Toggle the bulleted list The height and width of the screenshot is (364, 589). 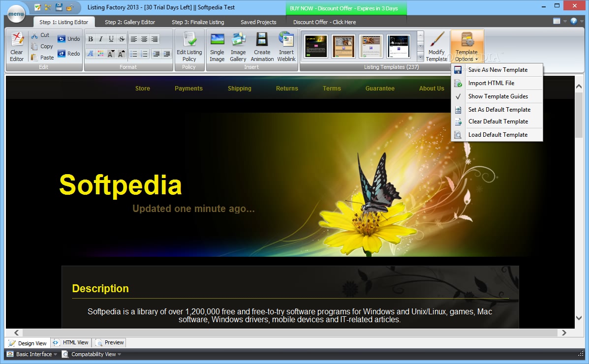(134, 54)
